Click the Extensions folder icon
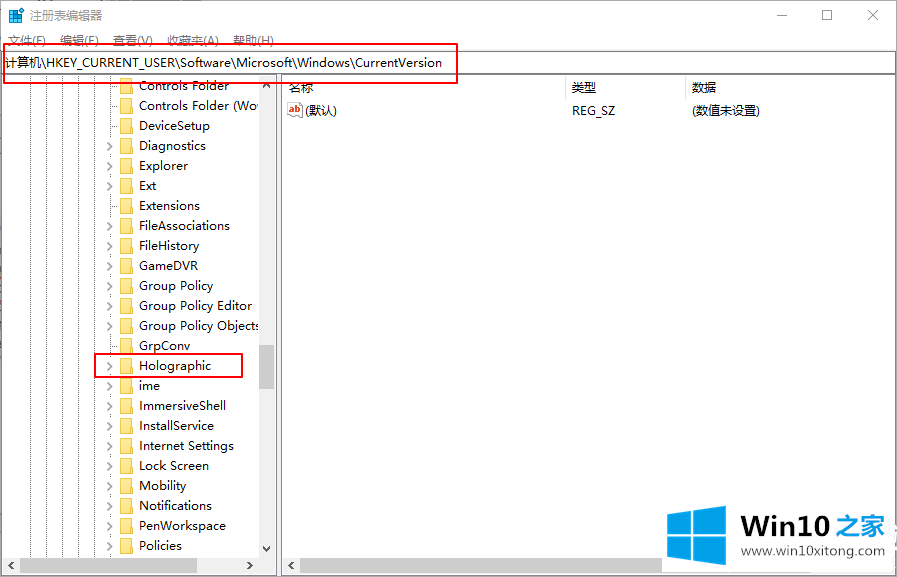The height and width of the screenshot is (577, 897). 126,206
